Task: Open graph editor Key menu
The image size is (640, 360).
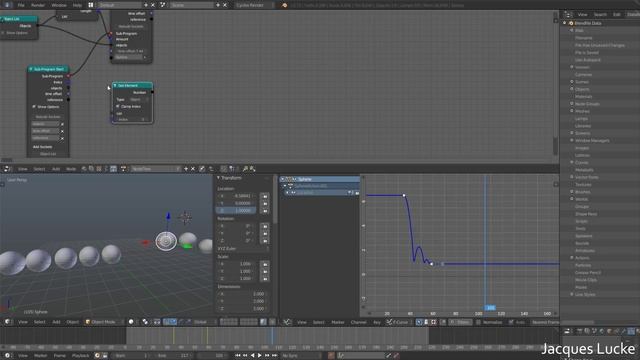Action: click(x=377, y=322)
